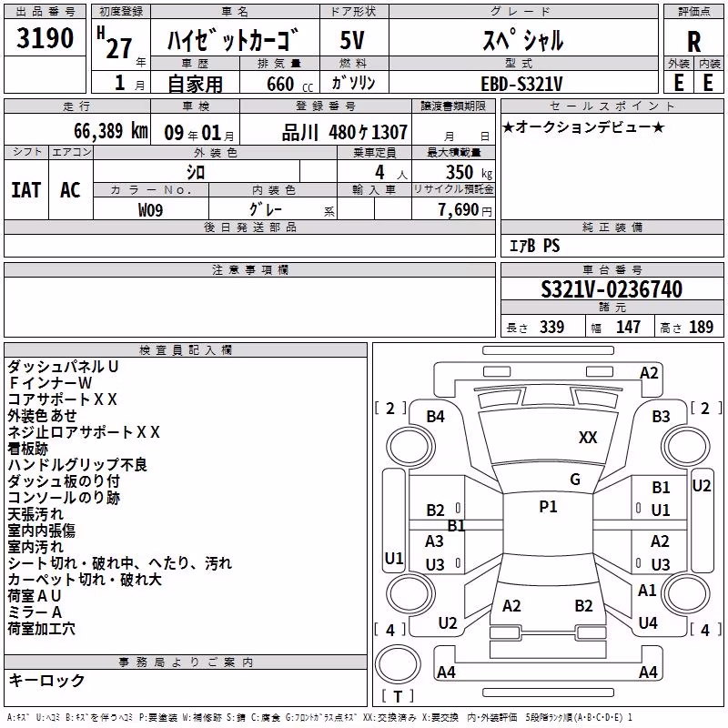Click the A1 mark on the rear quarter
The width and height of the screenshot is (728, 728).
click(647, 591)
